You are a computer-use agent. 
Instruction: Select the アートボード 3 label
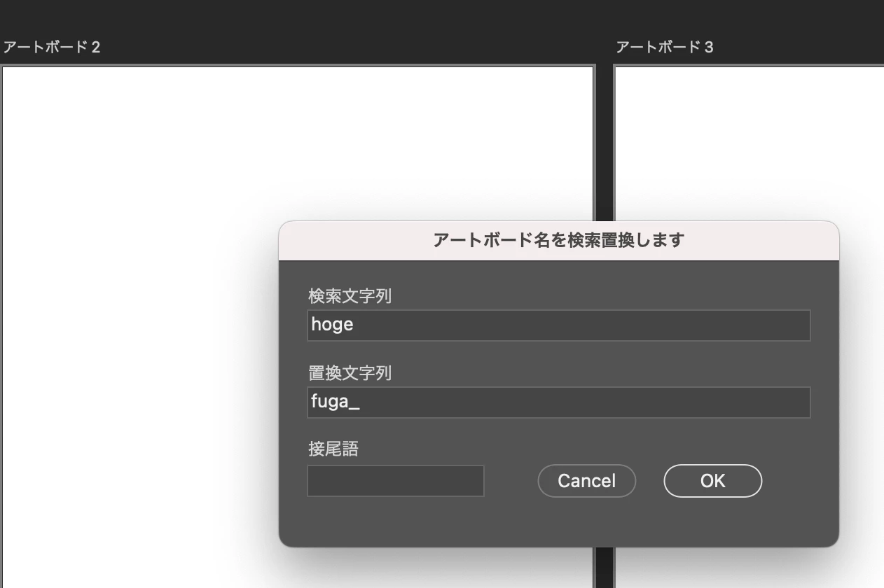[x=665, y=47]
